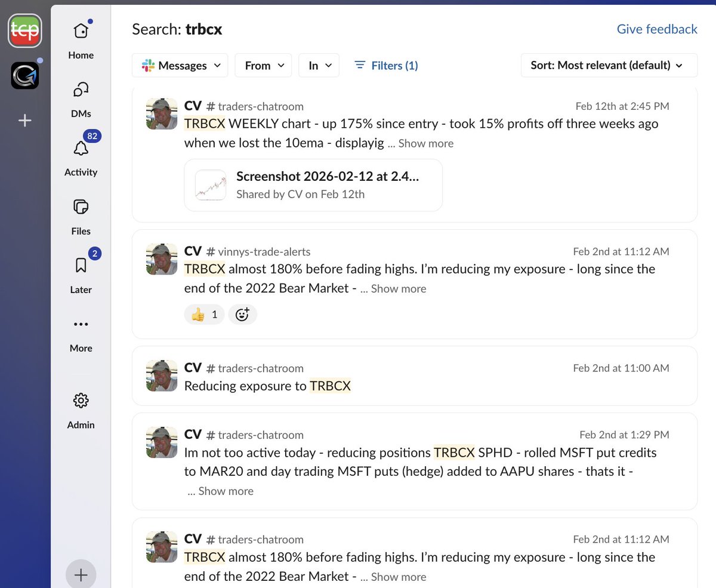The height and width of the screenshot is (588, 716).
Task: Open the In channel filter dropdown
Action: (319, 66)
